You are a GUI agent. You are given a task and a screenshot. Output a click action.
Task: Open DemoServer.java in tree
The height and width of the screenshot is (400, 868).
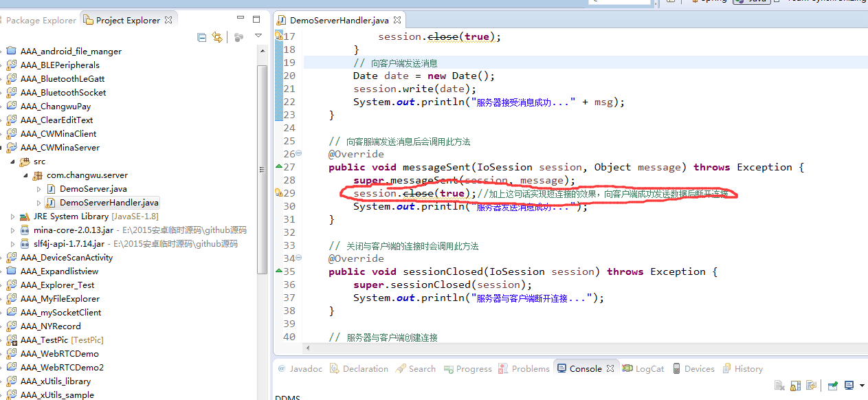[x=93, y=188]
